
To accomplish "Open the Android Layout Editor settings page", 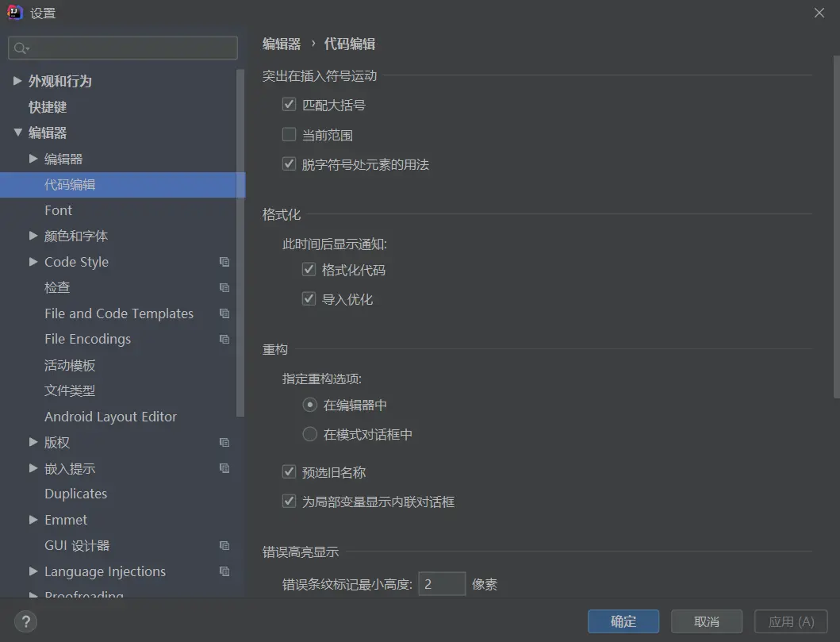I will [110, 416].
